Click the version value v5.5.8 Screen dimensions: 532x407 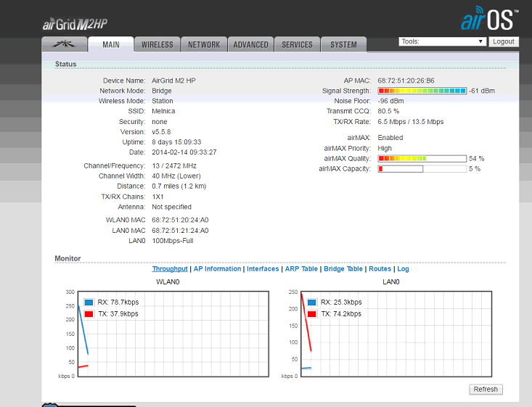pyautogui.click(x=161, y=131)
